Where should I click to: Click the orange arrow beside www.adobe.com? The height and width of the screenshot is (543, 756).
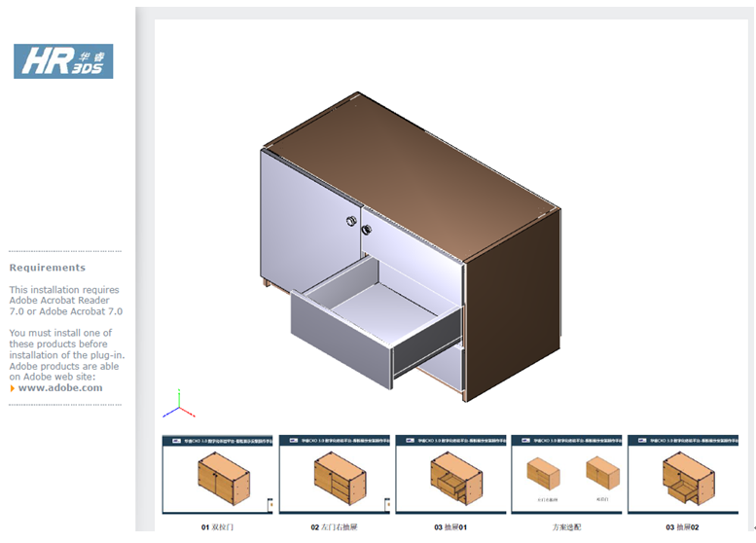13,388
